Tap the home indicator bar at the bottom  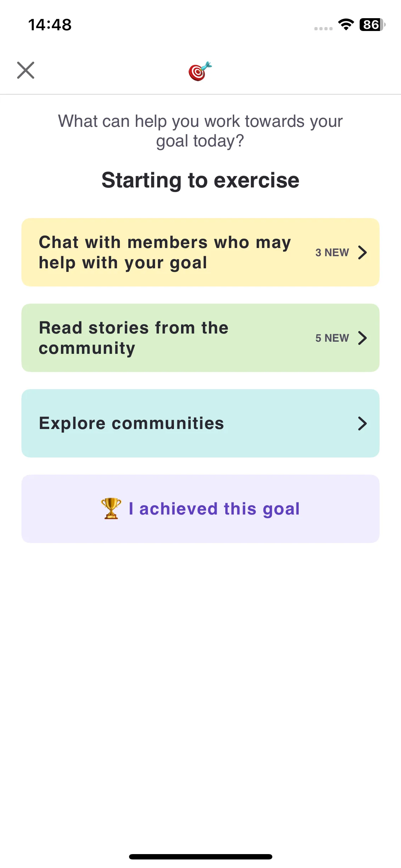200,857
